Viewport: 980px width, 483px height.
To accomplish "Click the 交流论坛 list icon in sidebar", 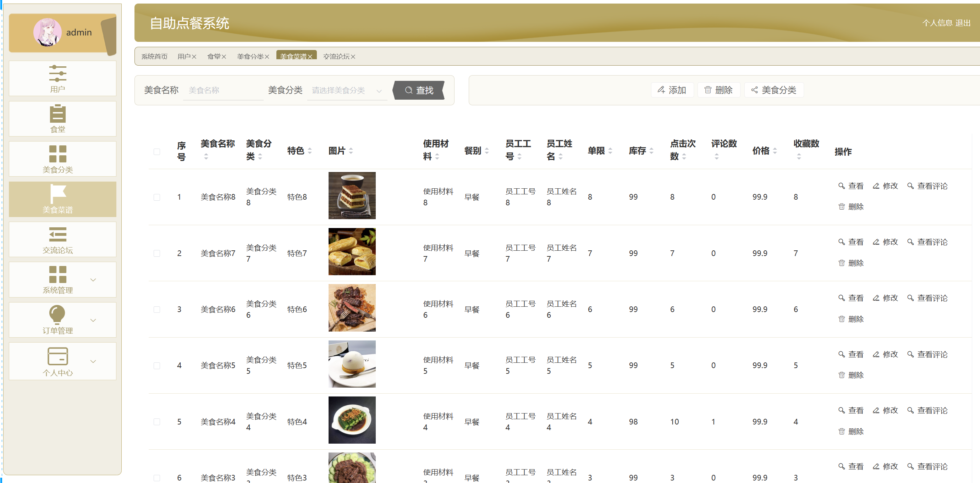I will pyautogui.click(x=57, y=234).
